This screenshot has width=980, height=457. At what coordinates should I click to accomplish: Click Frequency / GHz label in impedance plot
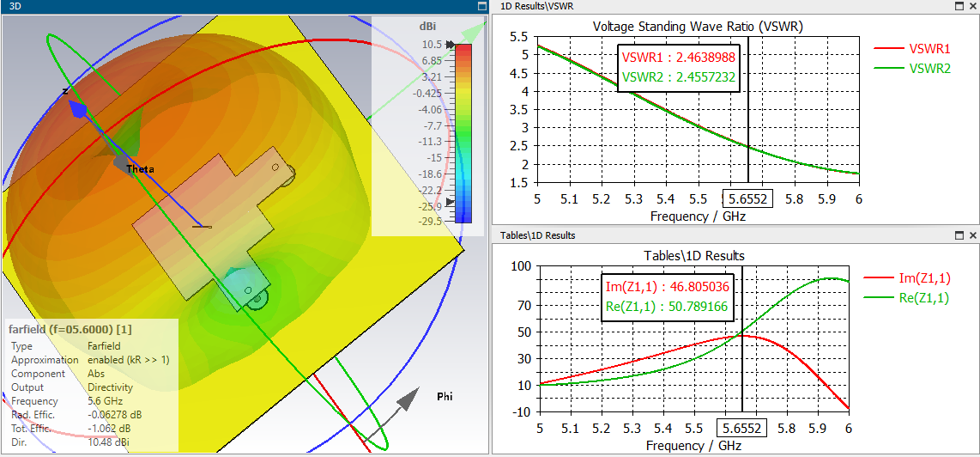(693, 446)
